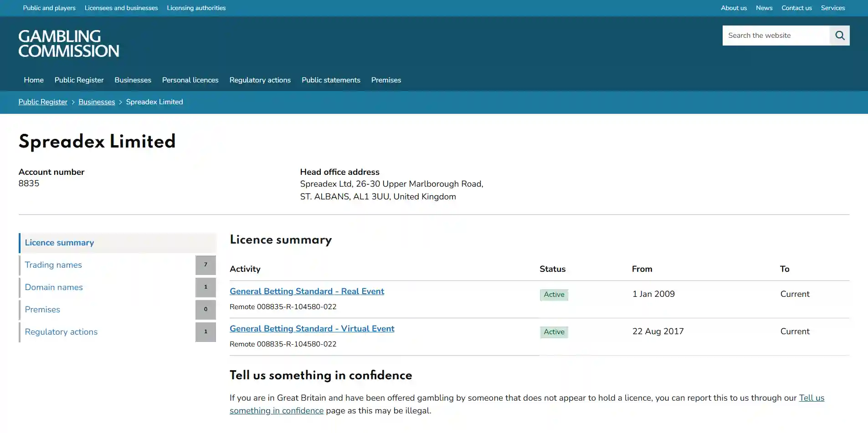Open the Premises side tab
The width and height of the screenshot is (868, 433).
[118, 310]
